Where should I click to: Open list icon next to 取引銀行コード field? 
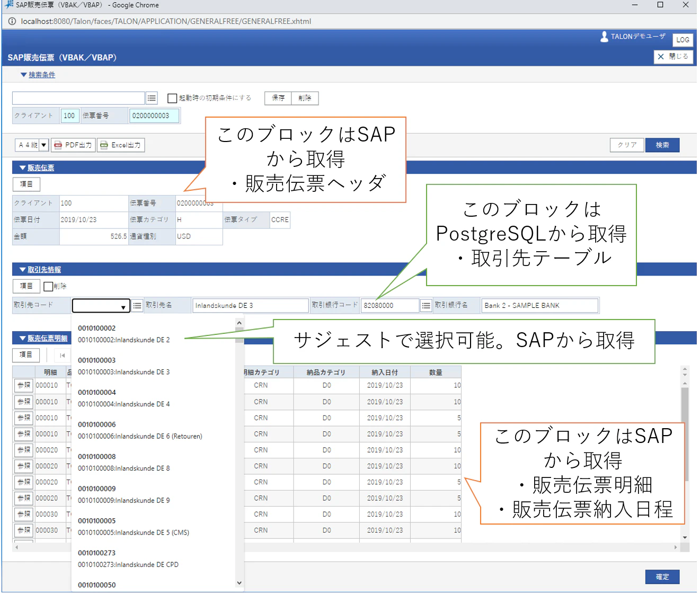pos(426,306)
